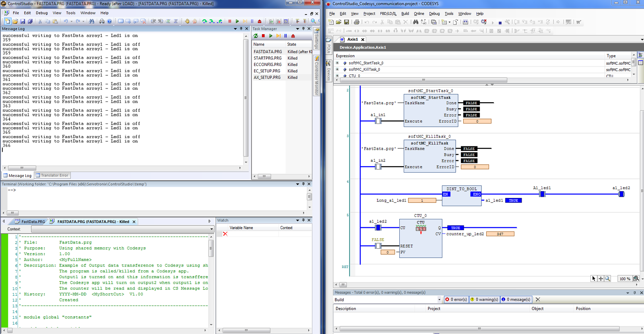Click the green Run icon in ControlStudio main toolbar

[237, 21]
